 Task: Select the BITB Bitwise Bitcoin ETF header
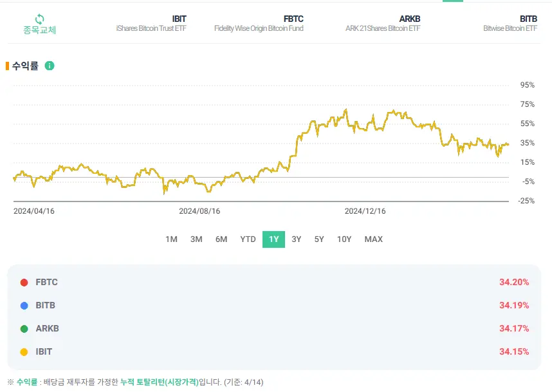tap(510, 23)
